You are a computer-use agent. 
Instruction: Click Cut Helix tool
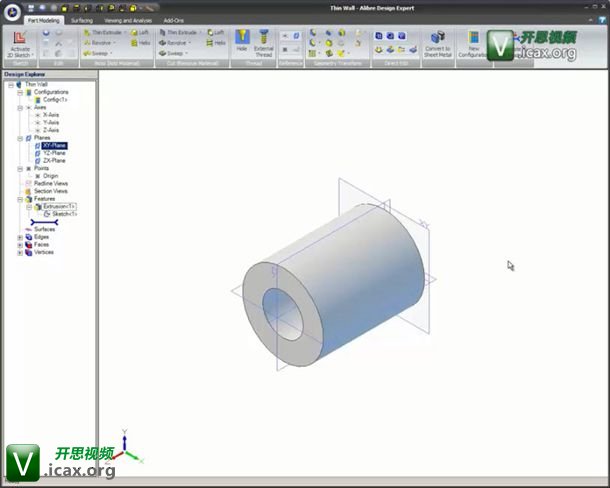tap(216, 43)
